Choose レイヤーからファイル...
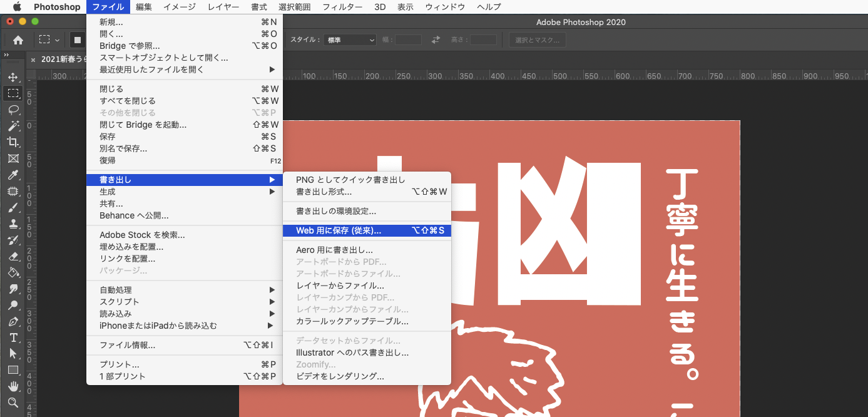868x417 pixels. click(367, 286)
